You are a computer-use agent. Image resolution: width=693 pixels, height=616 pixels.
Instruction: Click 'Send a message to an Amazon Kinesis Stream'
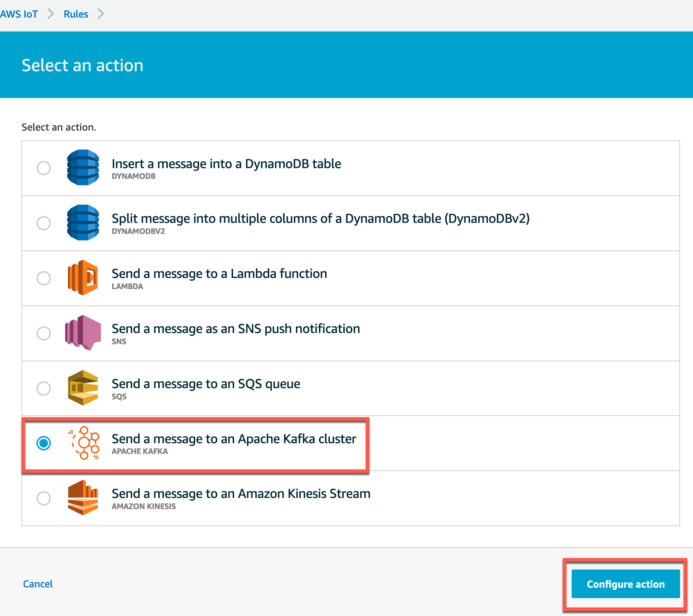click(x=241, y=494)
